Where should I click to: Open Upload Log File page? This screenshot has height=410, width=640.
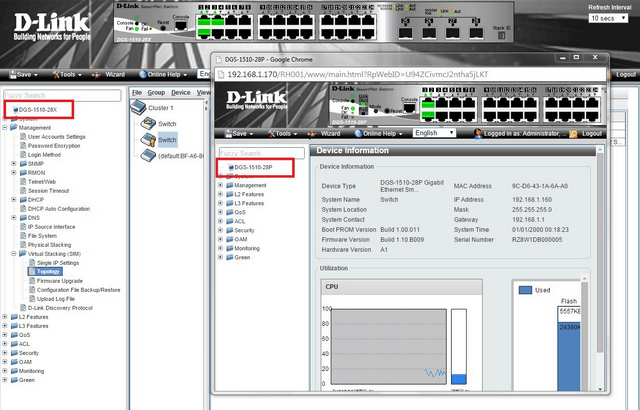pos(56,299)
